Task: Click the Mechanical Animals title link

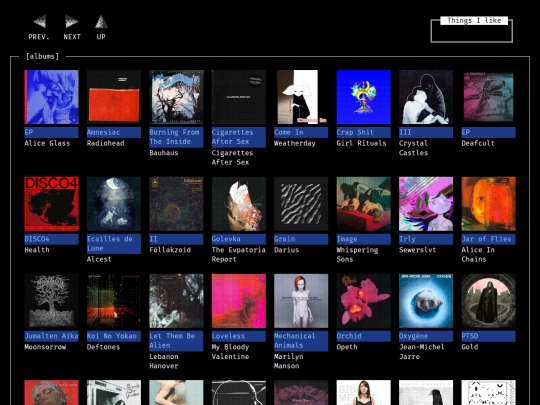Action: (301, 341)
